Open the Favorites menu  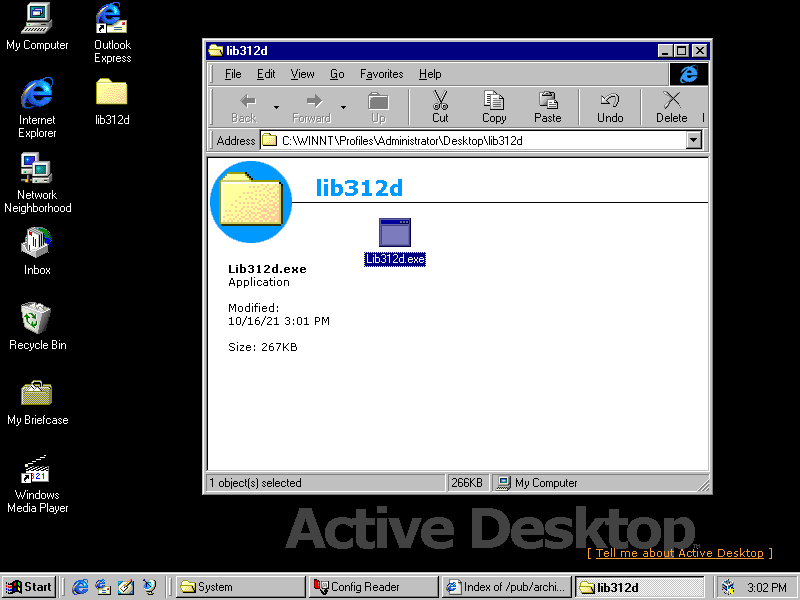[x=381, y=74]
